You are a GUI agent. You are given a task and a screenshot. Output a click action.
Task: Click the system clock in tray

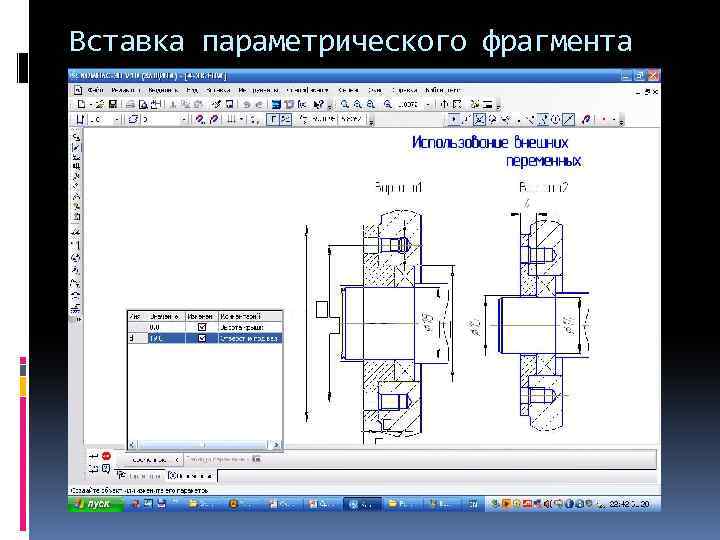coord(629,504)
